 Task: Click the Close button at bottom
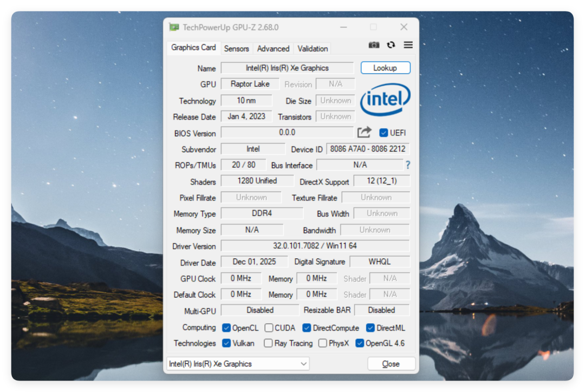[391, 364]
